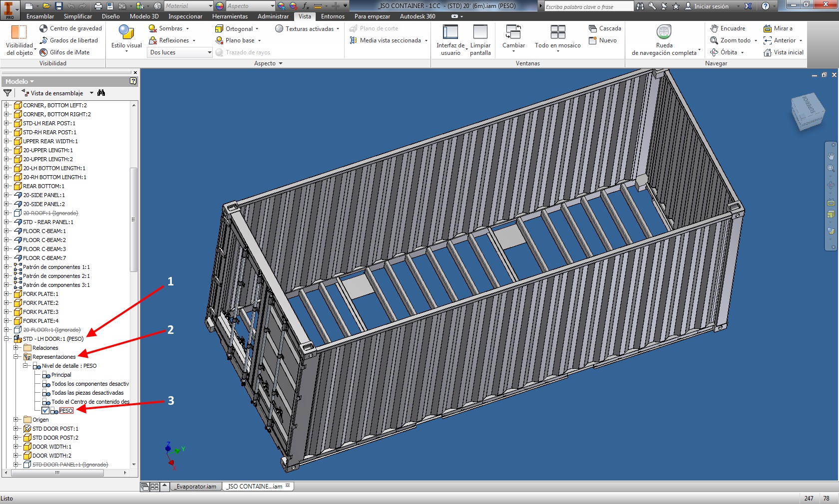Click the Plano base icon
Viewport: 839px width, 504px height.
[219, 40]
